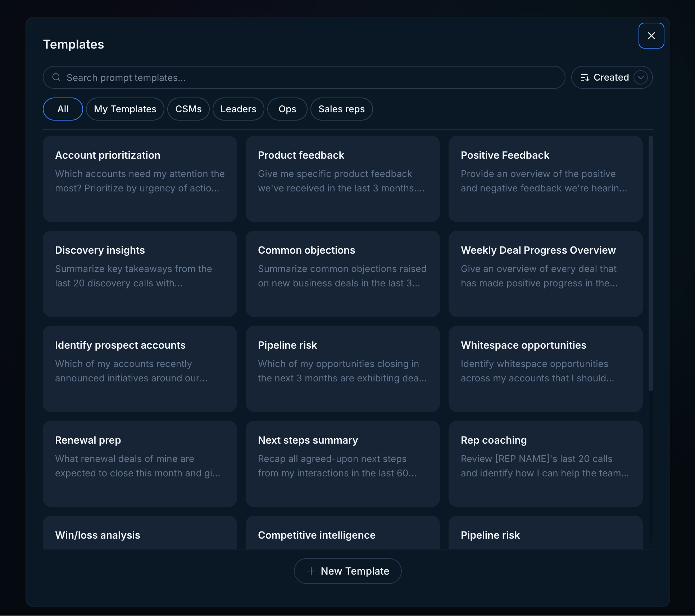Image resolution: width=695 pixels, height=616 pixels.
Task: Show Leaders templates
Action: (238, 109)
